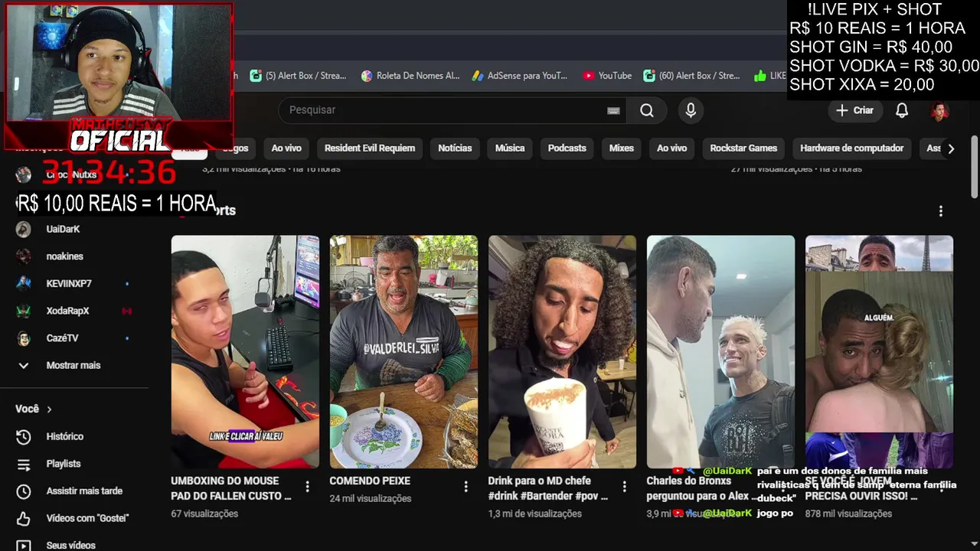Click the Playlists list icon
Image resolution: width=980 pixels, height=551 pixels.
click(x=24, y=464)
